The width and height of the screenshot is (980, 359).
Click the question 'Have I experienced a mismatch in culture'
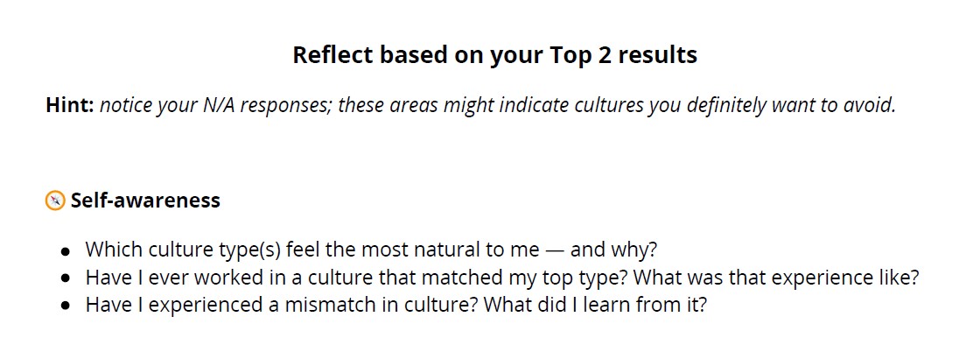tap(396, 306)
